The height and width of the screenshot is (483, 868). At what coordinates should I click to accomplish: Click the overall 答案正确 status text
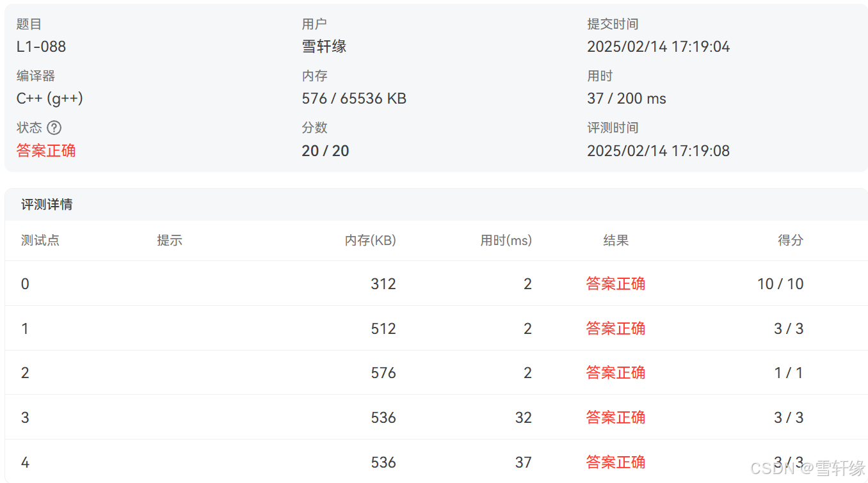(45, 150)
